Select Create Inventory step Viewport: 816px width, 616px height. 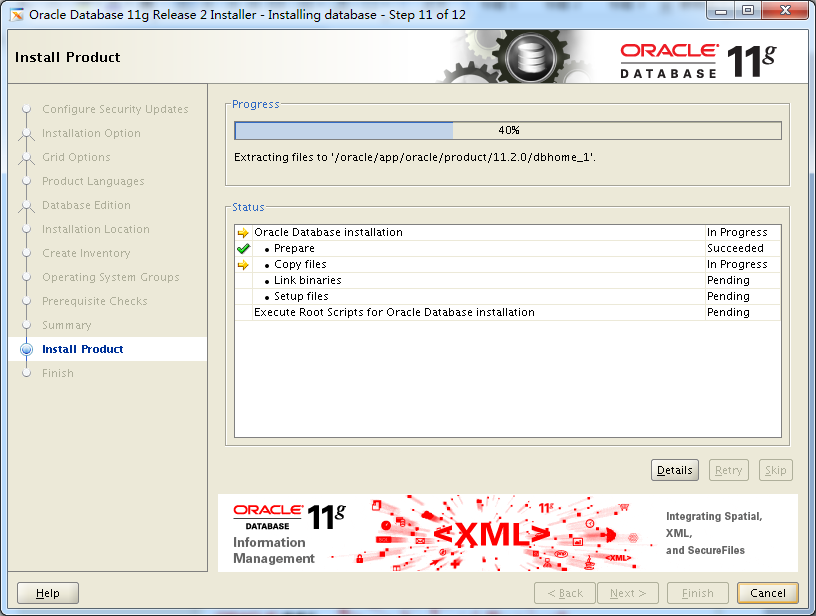tap(86, 253)
